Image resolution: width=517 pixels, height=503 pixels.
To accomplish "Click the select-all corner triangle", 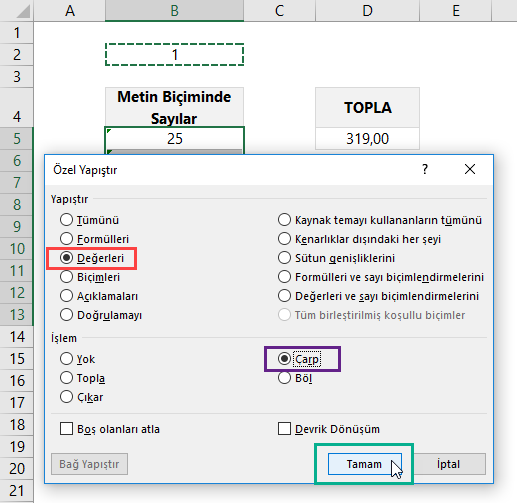I will click(x=23, y=12).
